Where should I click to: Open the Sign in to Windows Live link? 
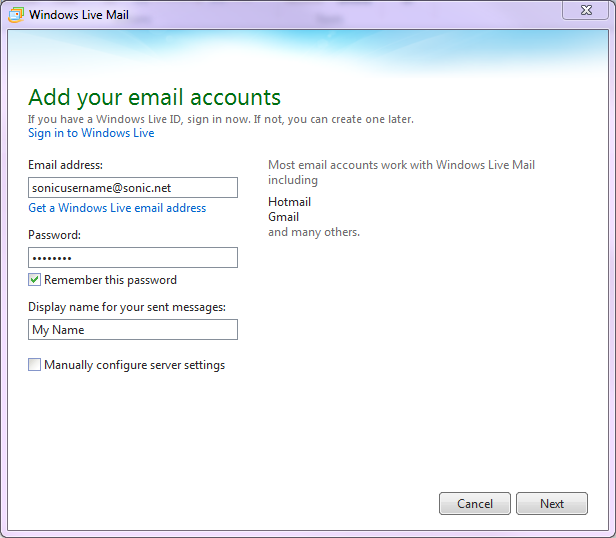point(91,133)
